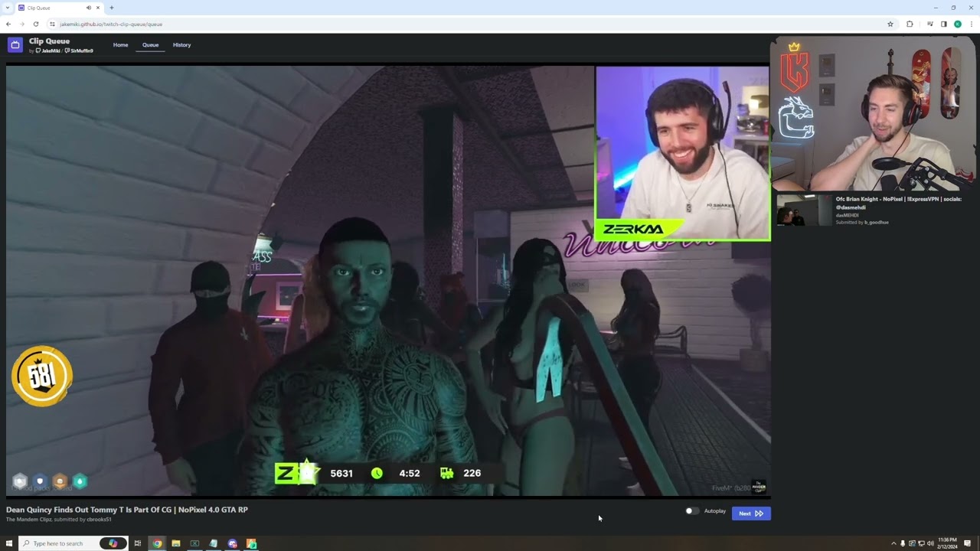Close the Clip Queue browser tab
This screenshot has width=980, height=551.
coord(98,8)
